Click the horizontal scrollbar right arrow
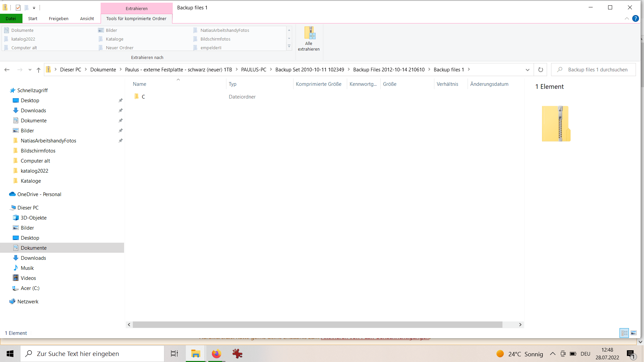Viewport: 644px width, 362px height. [x=520, y=324]
